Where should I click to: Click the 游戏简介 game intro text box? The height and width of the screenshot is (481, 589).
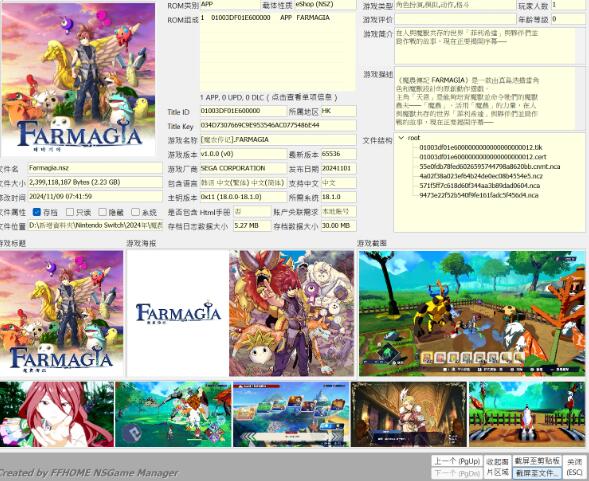(490, 46)
